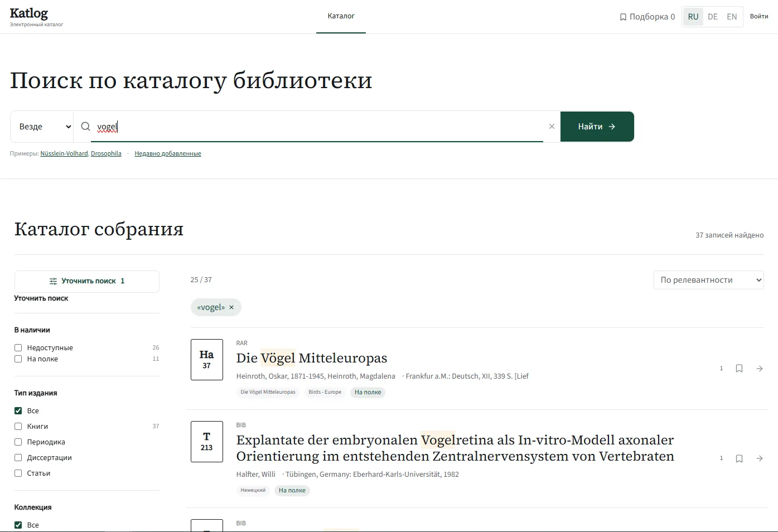Viewport: 778px width, 532px height.
Task: Click the 'Die Vögel Mitteleuropas' series tag
Action: [x=268, y=392]
